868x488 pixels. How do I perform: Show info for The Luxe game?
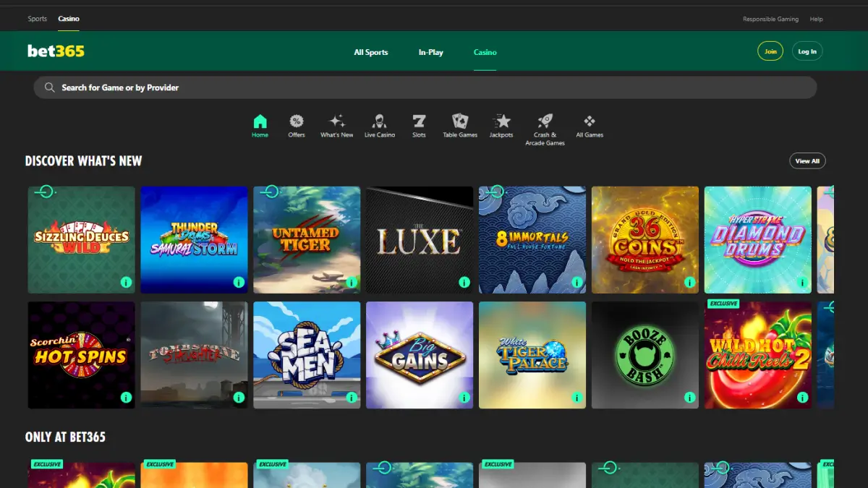464,282
